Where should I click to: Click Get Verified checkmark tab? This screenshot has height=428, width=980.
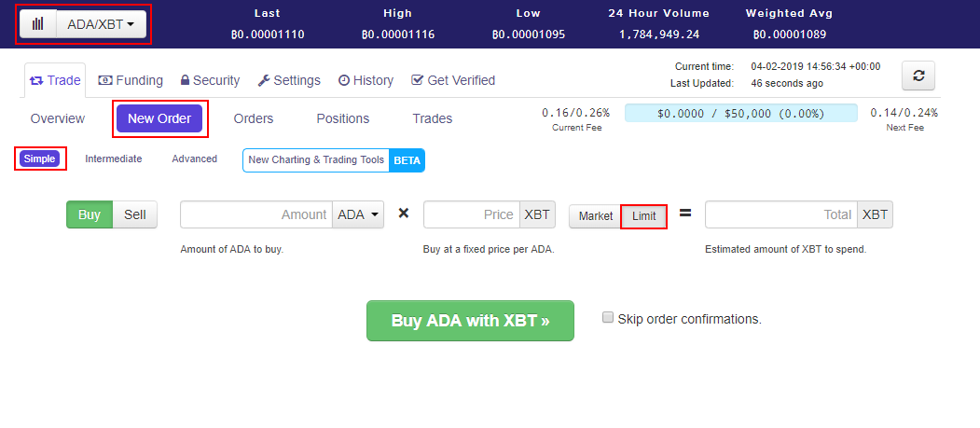tap(453, 80)
